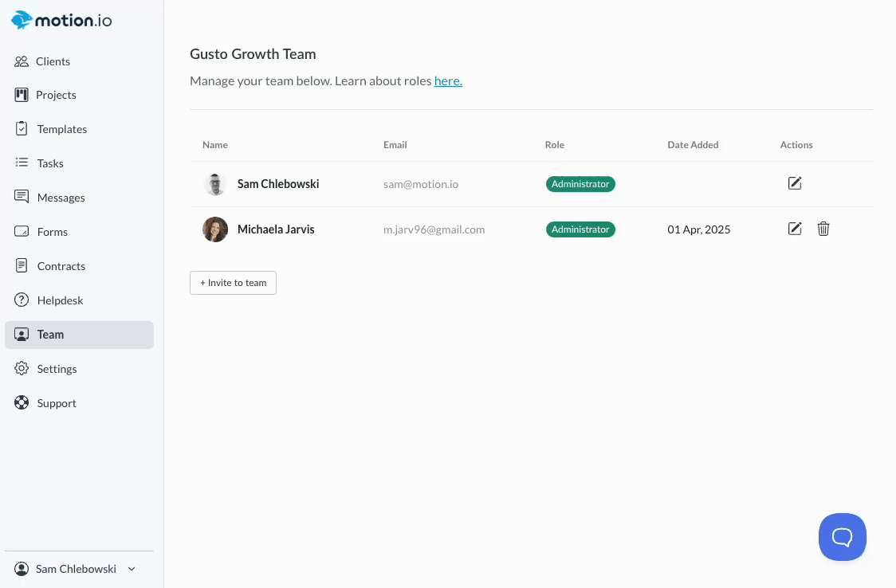
Task: Click the Templates clipboard icon
Action: (22, 128)
